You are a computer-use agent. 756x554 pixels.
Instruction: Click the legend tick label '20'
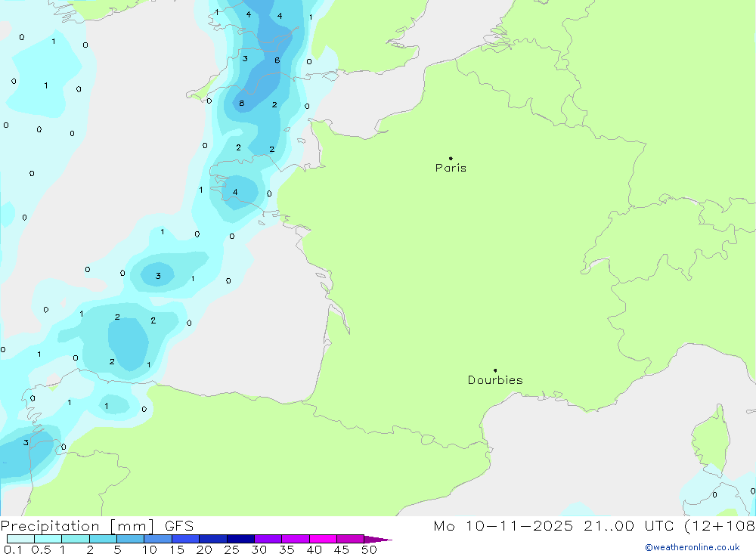click(x=204, y=549)
